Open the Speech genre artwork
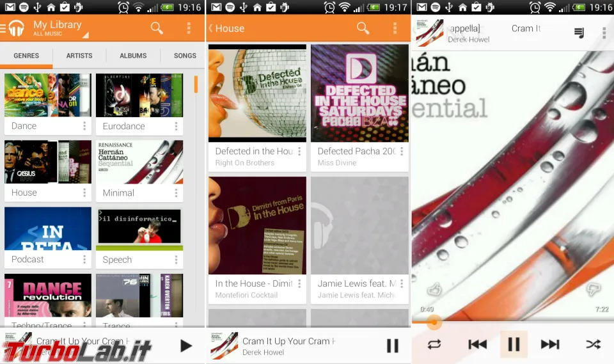Image resolution: width=614 pixels, height=364 pixels. pos(139,229)
